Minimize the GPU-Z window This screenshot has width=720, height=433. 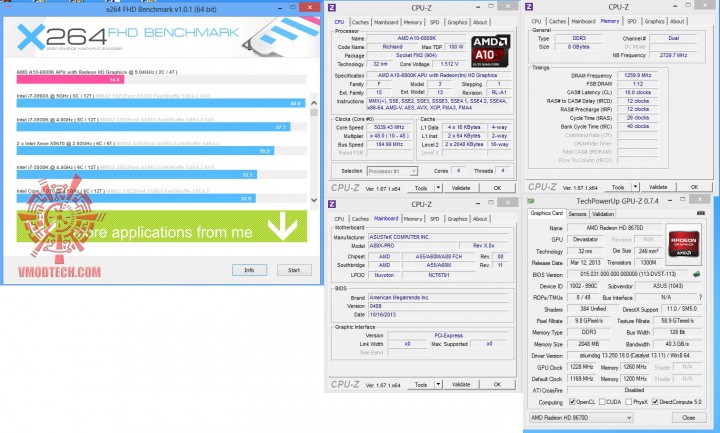(x=670, y=200)
